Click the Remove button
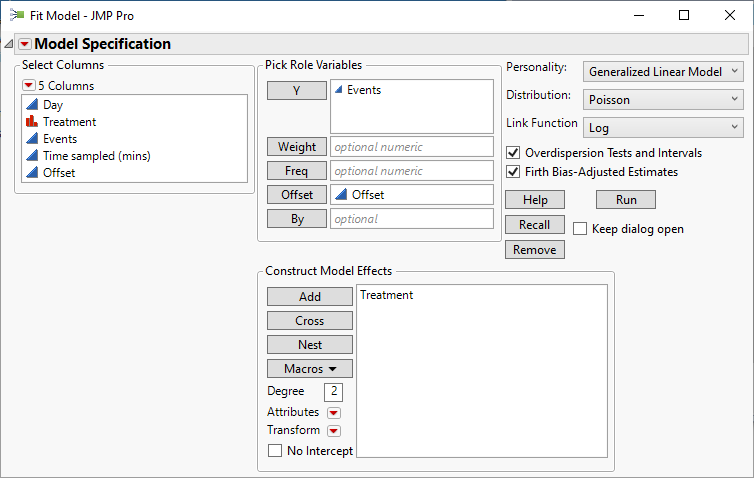754x478 pixels. [535, 250]
